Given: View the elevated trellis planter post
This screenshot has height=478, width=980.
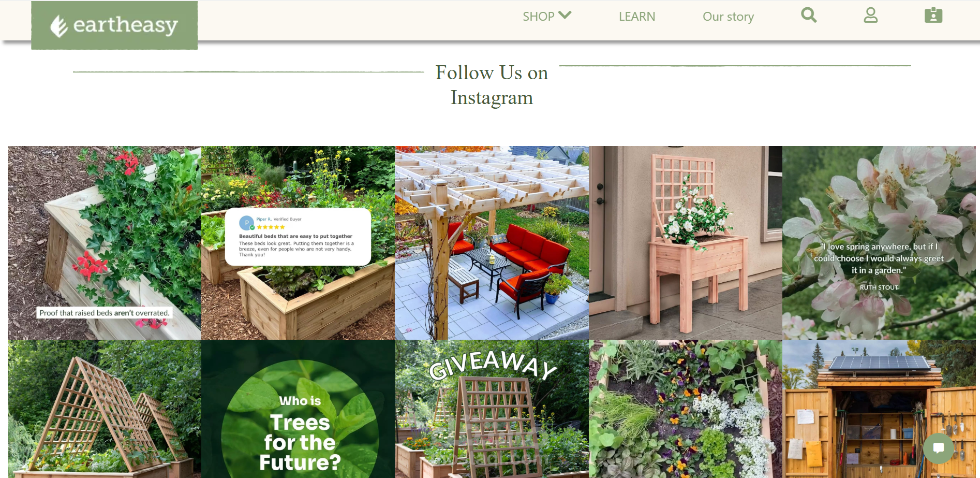Looking at the screenshot, I should tap(686, 243).
